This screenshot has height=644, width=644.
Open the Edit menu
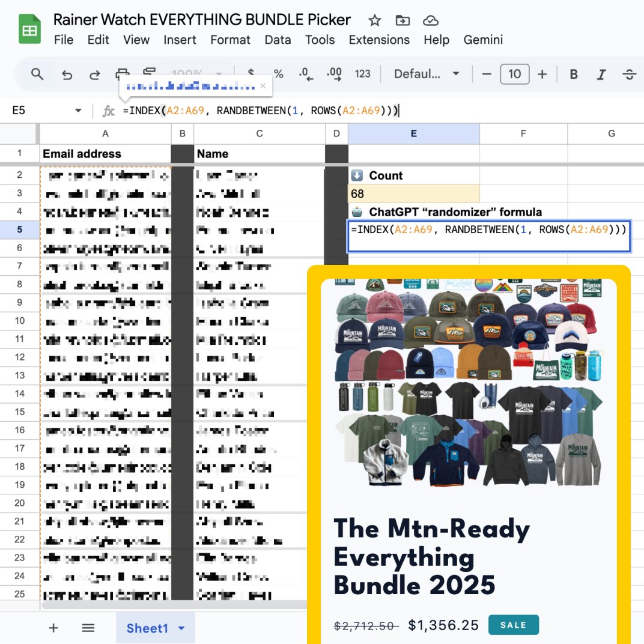(x=98, y=40)
